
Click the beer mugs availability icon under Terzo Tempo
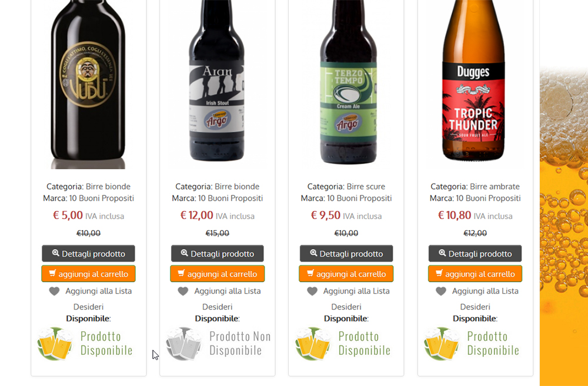coord(313,344)
